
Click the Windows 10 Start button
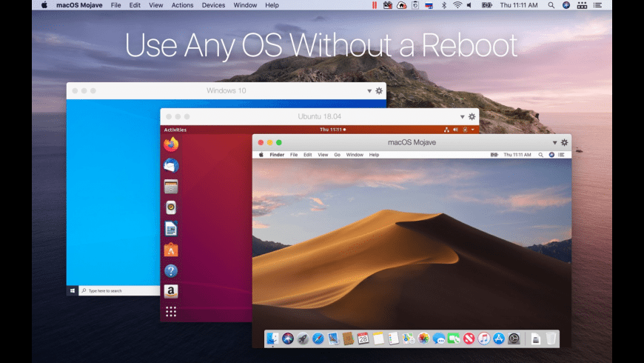click(x=73, y=290)
